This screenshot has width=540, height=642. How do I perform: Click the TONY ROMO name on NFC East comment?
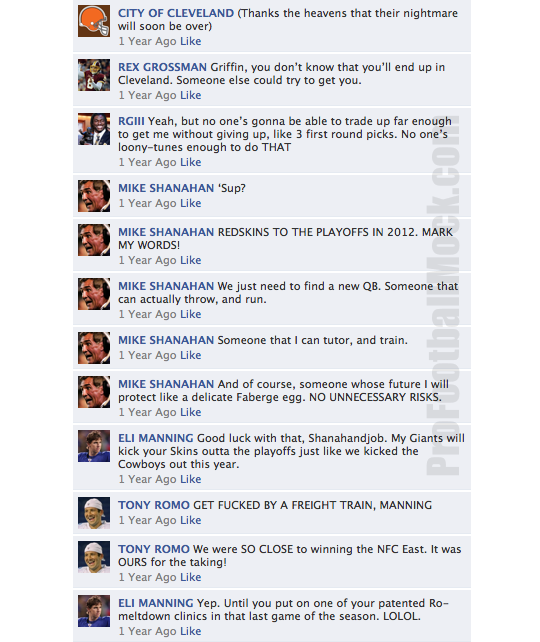pos(154,549)
